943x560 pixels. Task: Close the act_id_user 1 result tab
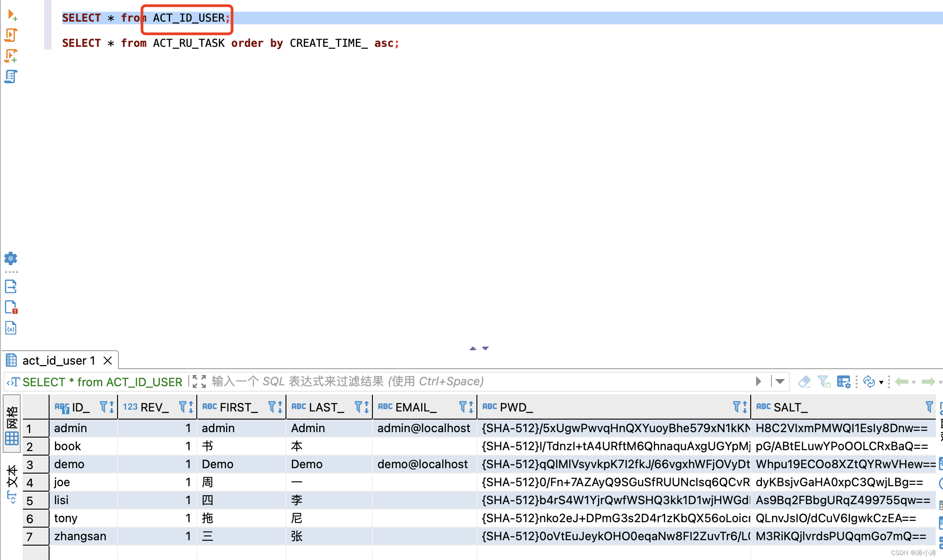pyautogui.click(x=108, y=361)
